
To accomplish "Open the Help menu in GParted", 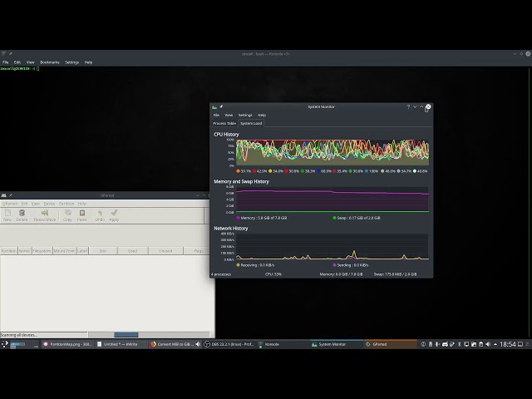I will (82, 204).
